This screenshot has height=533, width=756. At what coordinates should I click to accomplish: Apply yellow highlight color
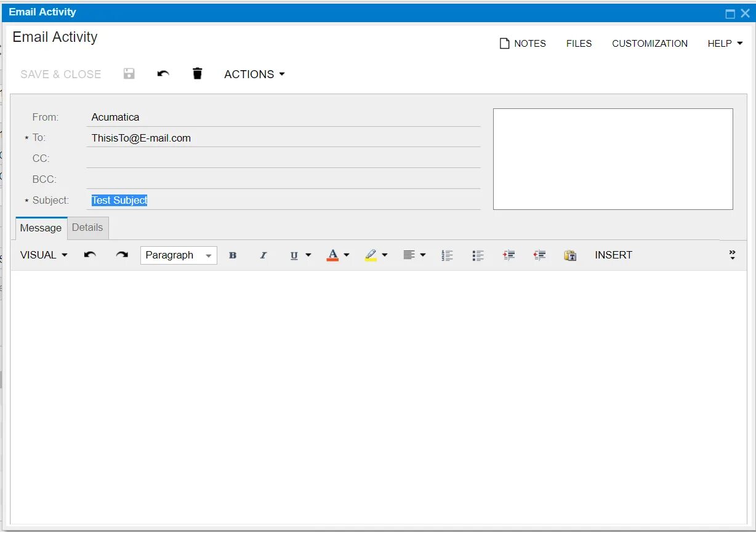371,255
